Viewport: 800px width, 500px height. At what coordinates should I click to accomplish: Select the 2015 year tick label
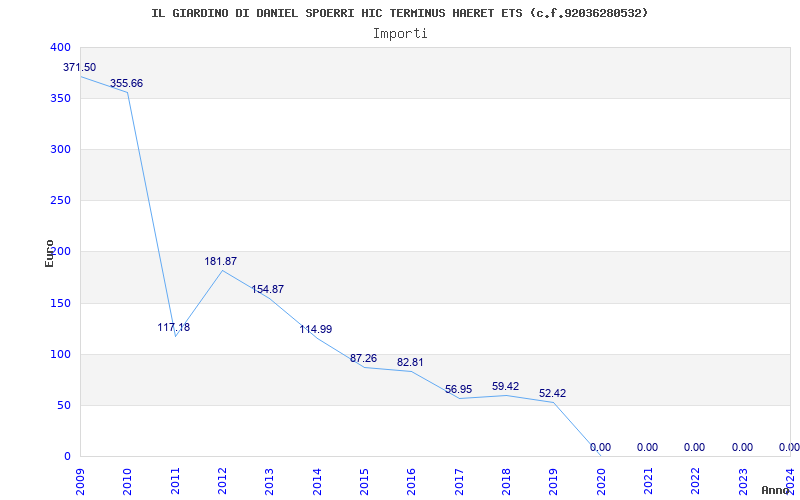click(364, 482)
